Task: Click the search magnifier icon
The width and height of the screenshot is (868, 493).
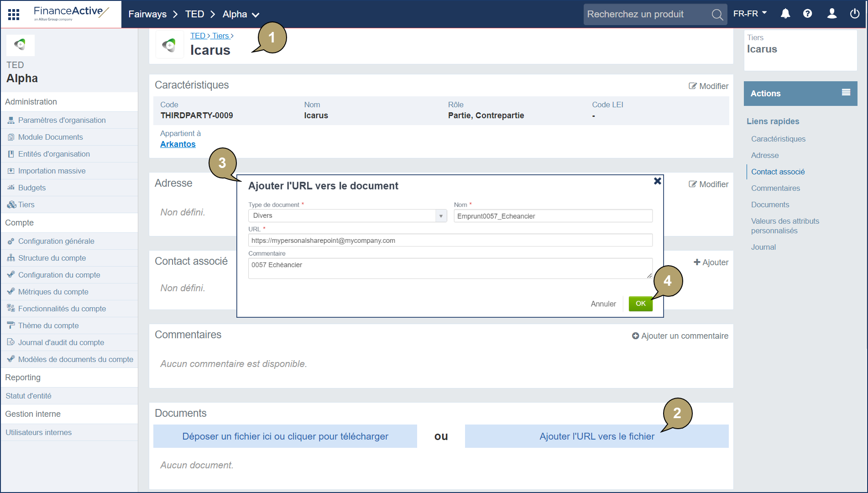Action: 717,15
